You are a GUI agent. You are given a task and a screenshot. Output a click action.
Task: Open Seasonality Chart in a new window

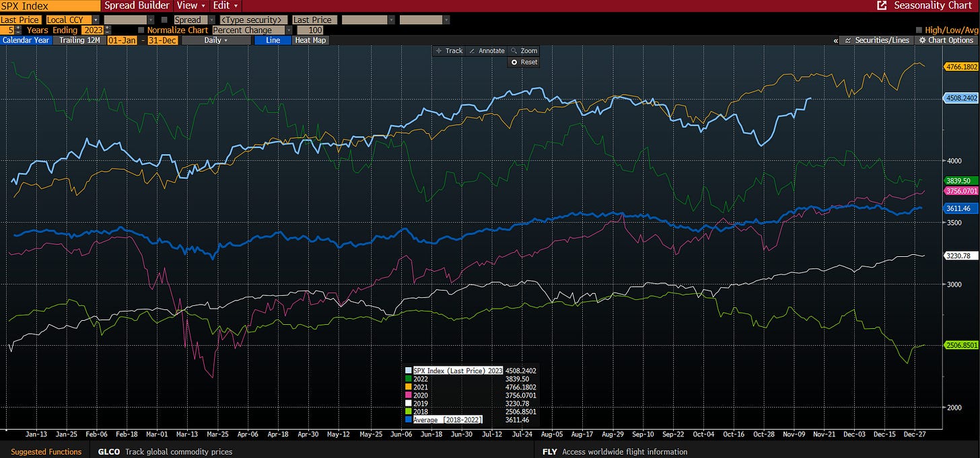tap(882, 5)
